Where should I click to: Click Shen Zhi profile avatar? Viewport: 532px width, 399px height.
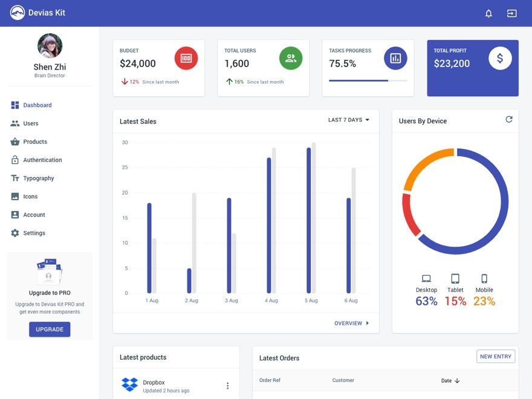[x=50, y=46]
